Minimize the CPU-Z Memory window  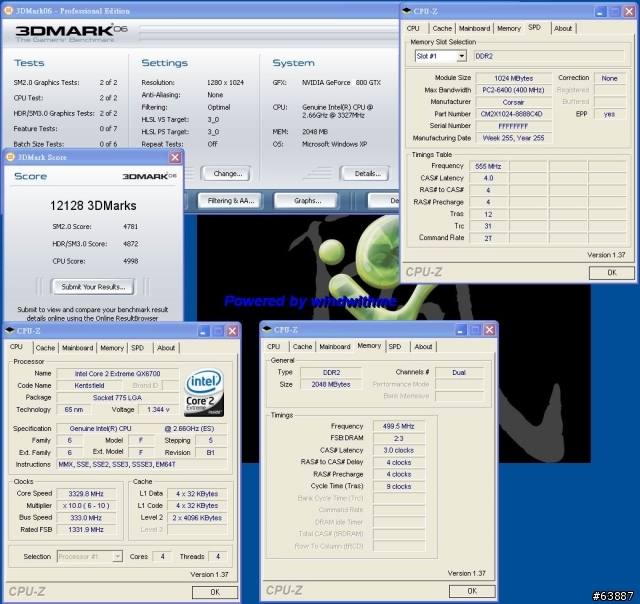tap(461, 329)
